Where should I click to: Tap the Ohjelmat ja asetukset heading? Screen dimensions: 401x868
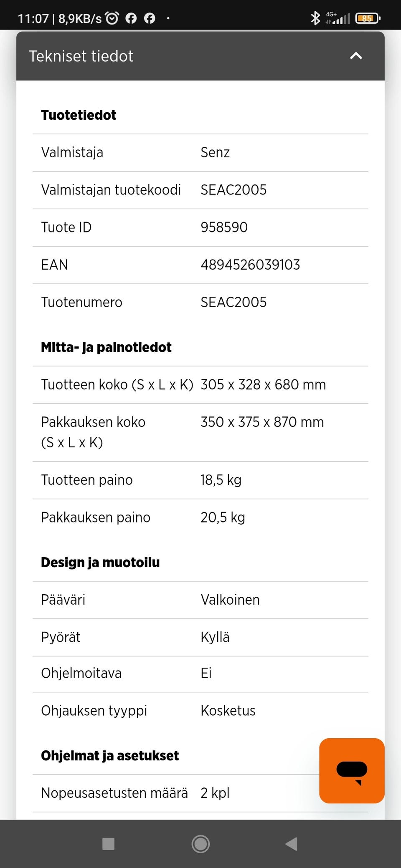coord(110,755)
